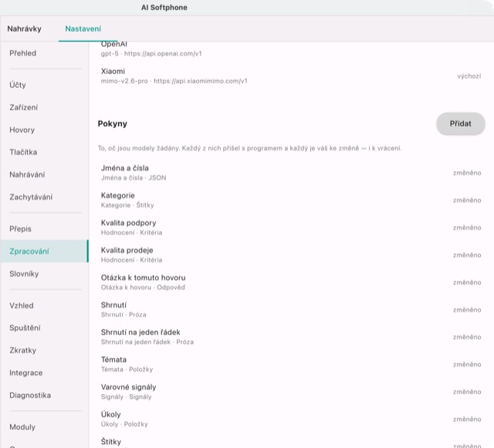Select the Štítky instruction row

point(291,441)
